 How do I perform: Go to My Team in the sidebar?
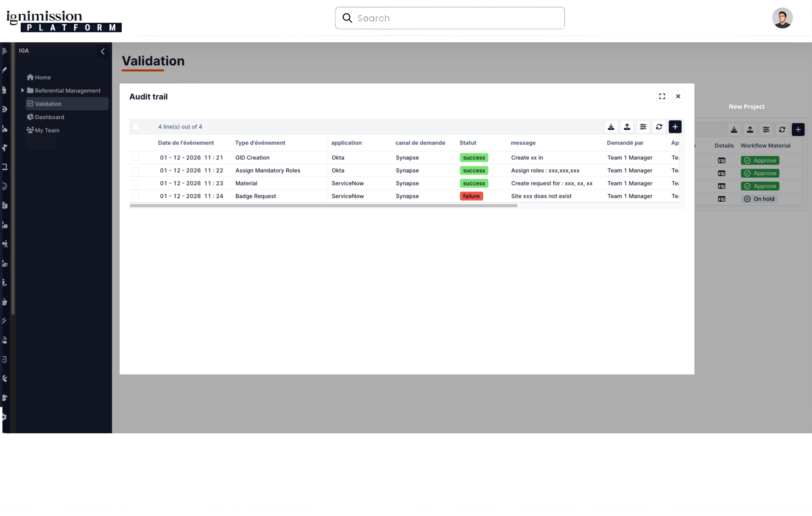click(47, 130)
